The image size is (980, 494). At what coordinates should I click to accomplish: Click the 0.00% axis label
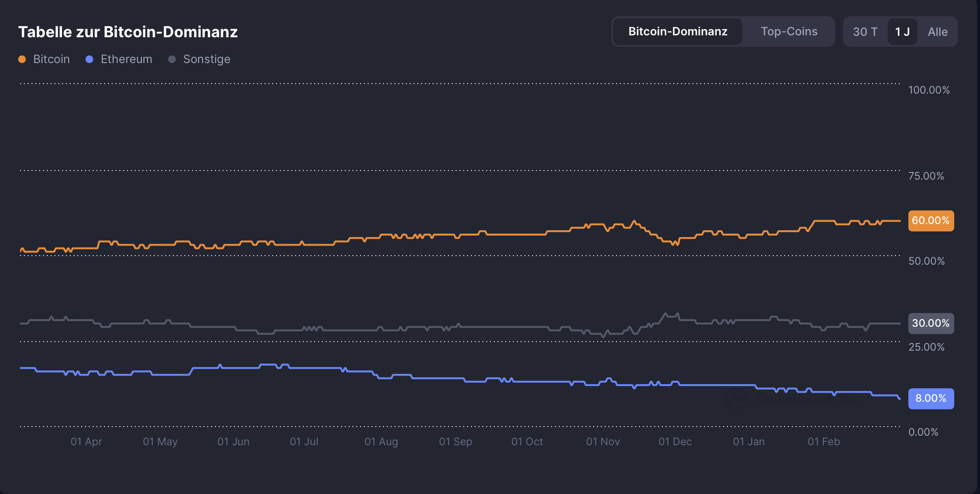923,432
